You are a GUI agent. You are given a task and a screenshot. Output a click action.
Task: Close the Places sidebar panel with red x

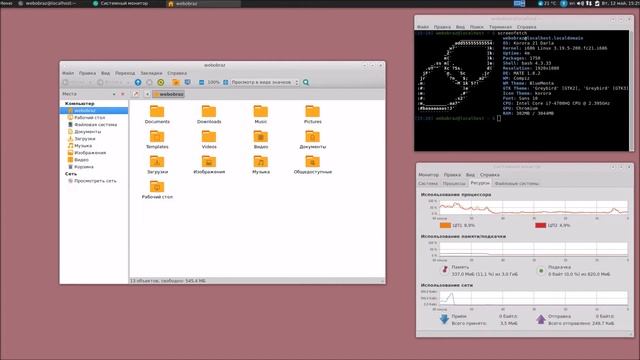click(122, 94)
